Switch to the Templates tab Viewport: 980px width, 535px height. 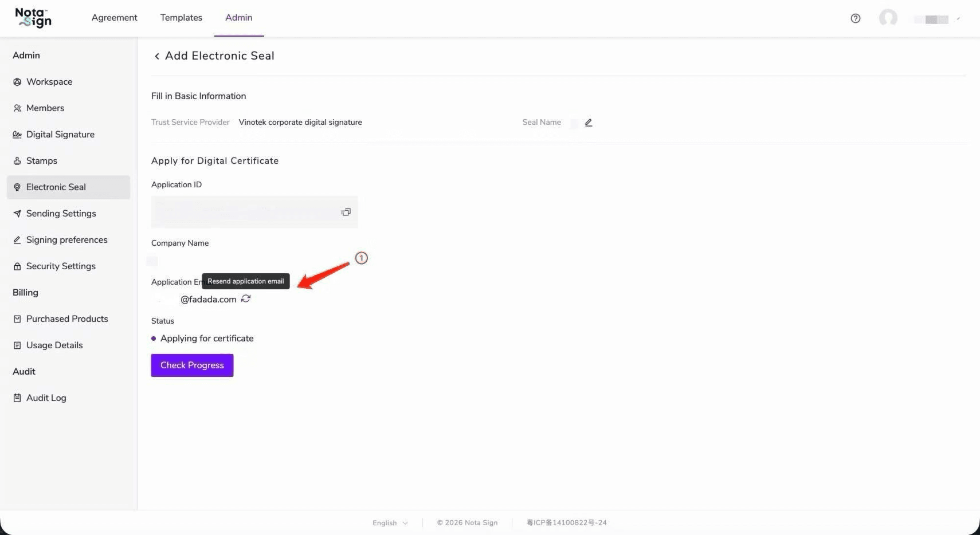181,18
